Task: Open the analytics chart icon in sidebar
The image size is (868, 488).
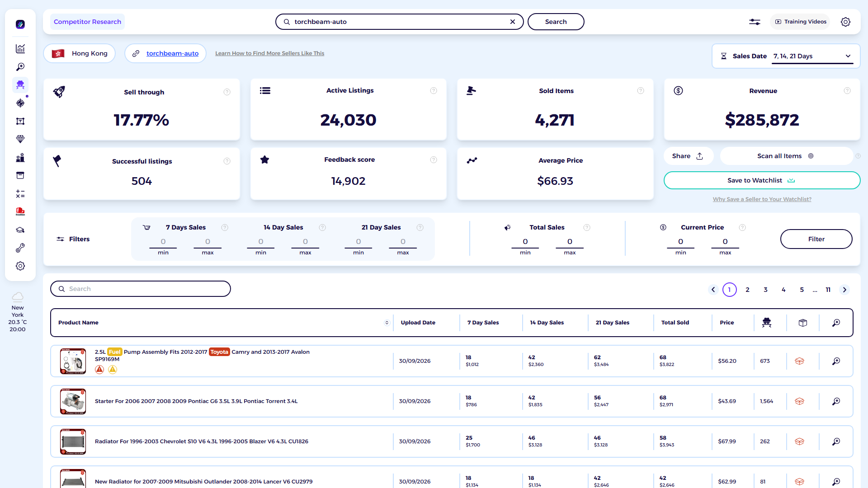Action: 20,49
